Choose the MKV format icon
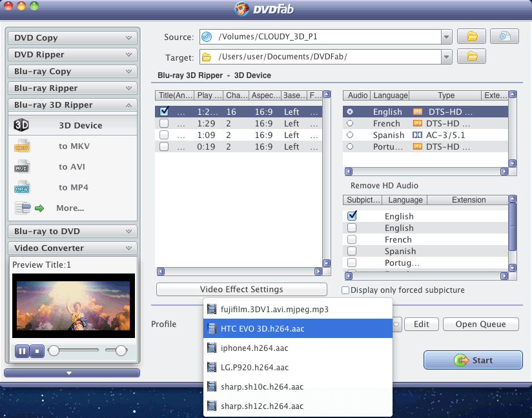 (22, 146)
